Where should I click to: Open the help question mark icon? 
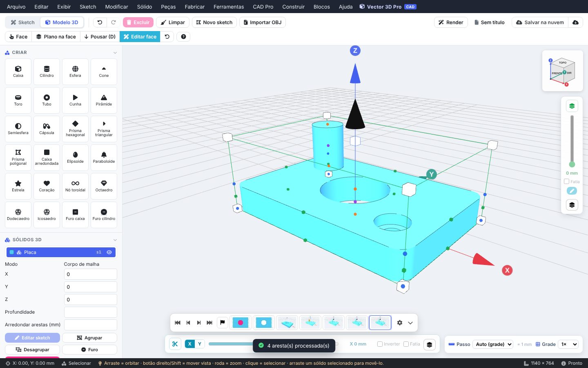183,37
